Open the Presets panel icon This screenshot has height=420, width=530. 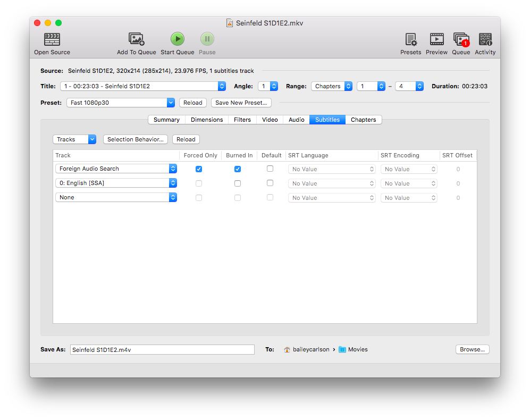pos(410,39)
